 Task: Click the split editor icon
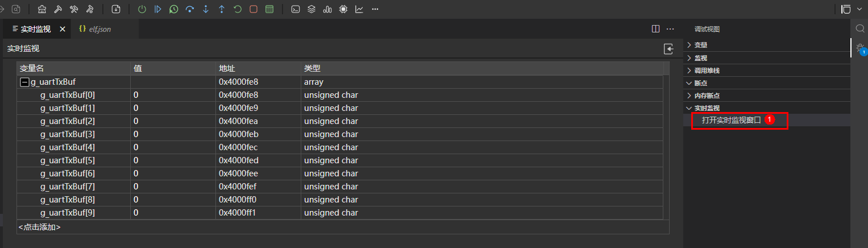coord(655,29)
